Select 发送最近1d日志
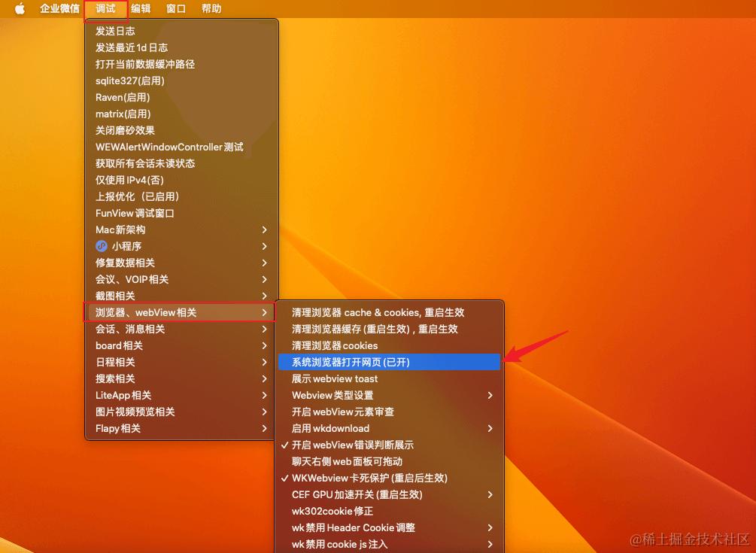 [x=181, y=47]
